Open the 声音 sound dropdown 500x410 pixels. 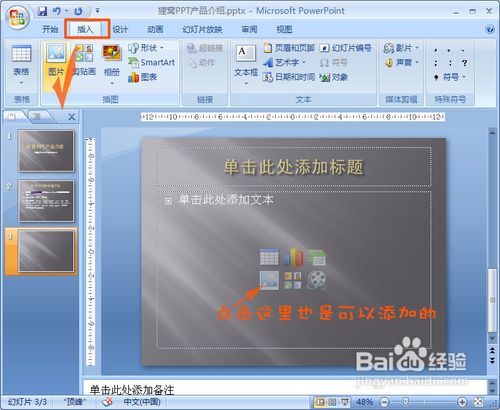coord(401,63)
